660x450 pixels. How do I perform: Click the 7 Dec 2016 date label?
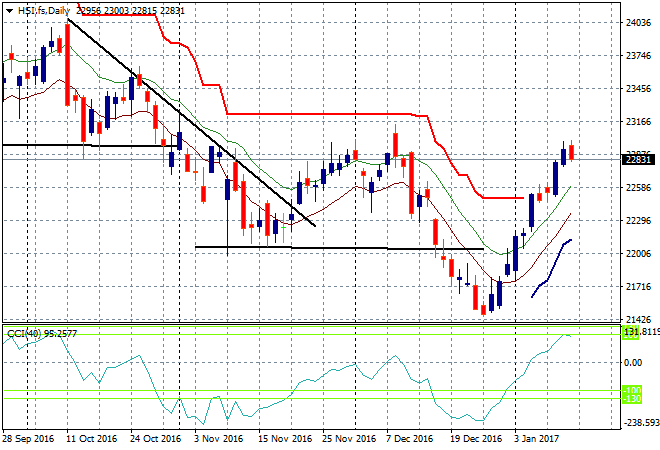coord(409,439)
